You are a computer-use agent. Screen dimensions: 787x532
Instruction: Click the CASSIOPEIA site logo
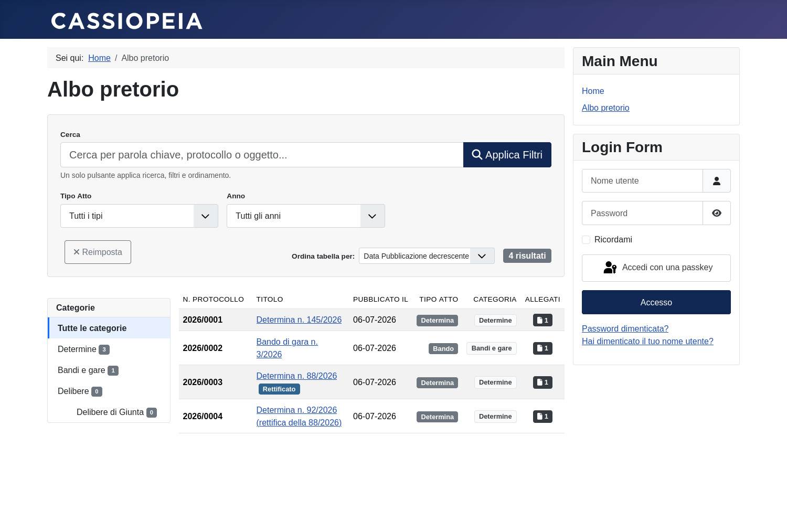(x=126, y=21)
